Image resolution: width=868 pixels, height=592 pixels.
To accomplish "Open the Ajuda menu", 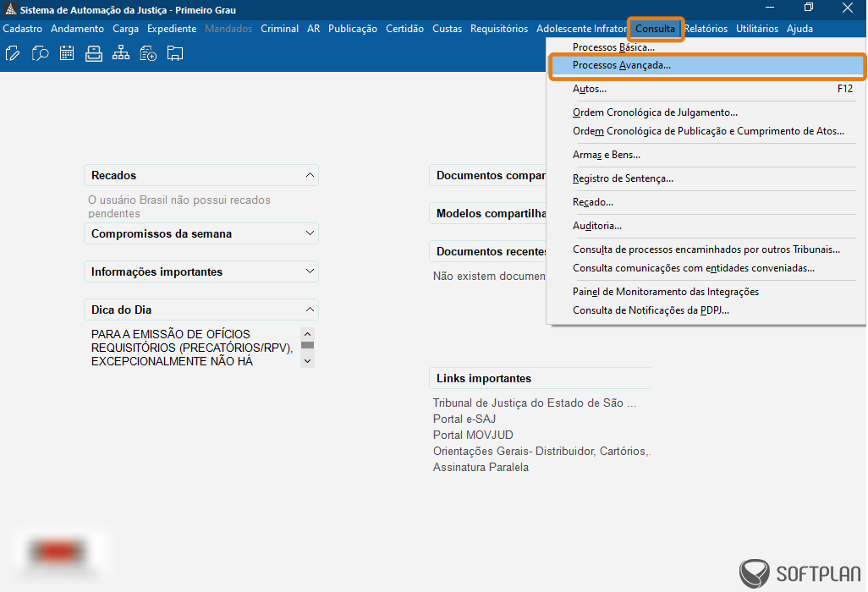I will click(800, 29).
